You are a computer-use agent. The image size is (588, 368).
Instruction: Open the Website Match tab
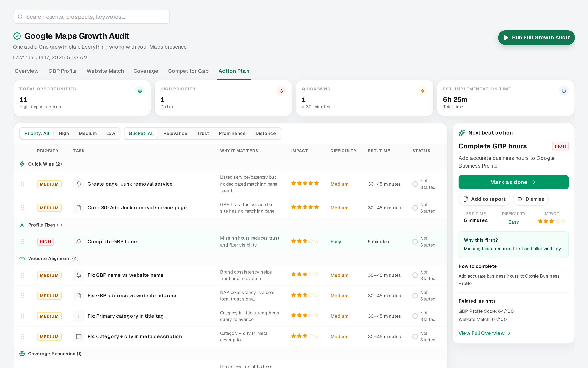pyautogui.click(x=105, y=71)
